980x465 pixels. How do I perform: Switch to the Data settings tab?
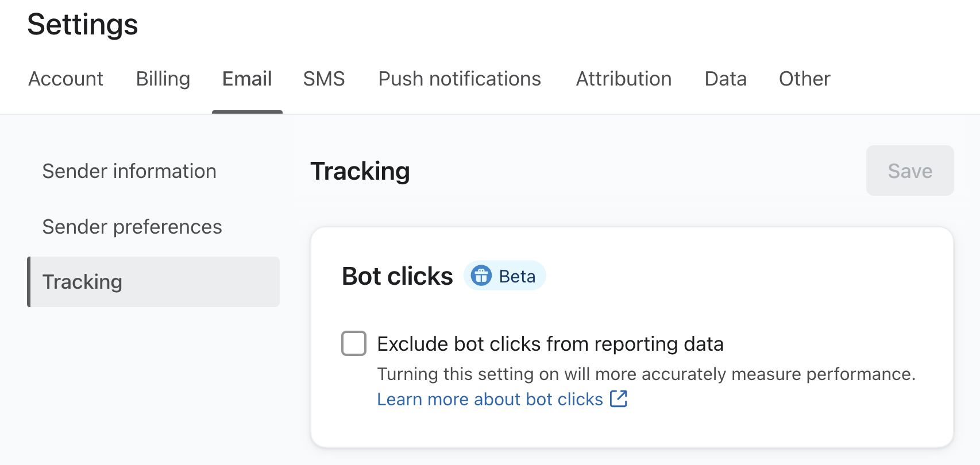tap(725, 79)
